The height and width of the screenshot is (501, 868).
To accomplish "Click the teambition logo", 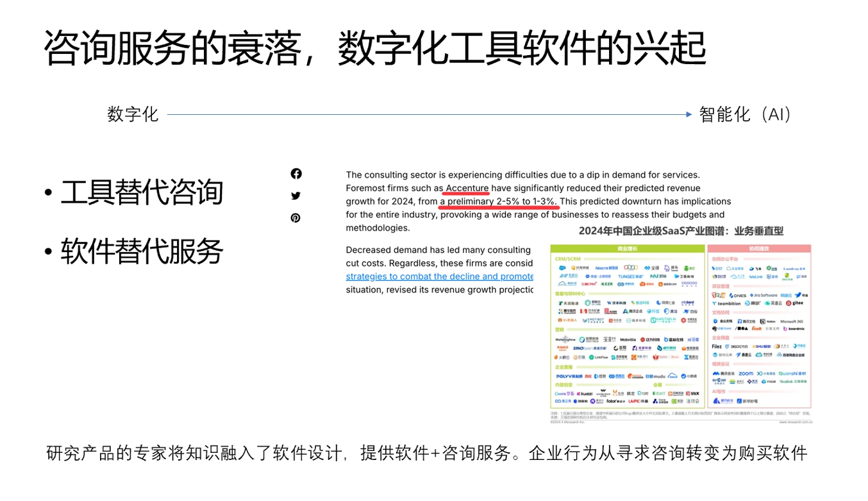I will [726, 303].
